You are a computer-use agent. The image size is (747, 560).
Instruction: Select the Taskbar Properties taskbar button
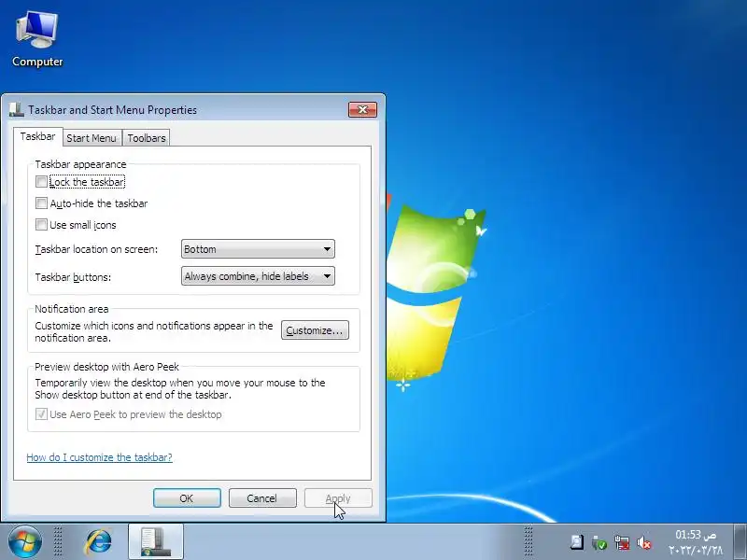tap(156, 541)
